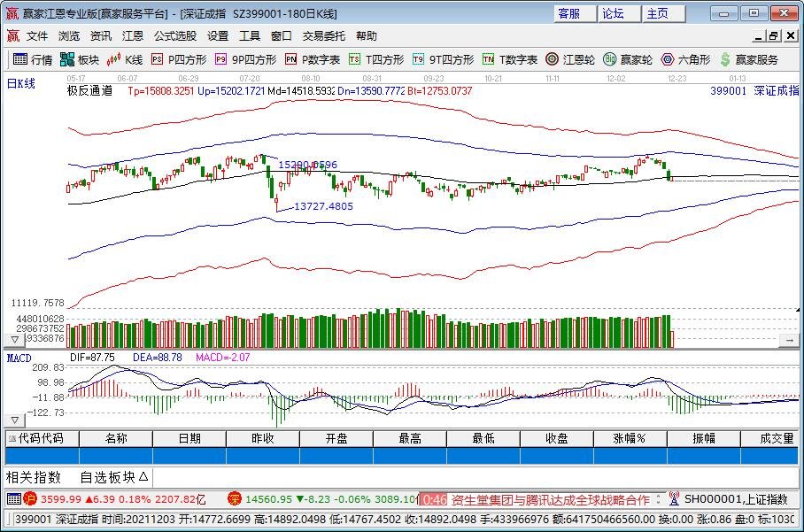Sort by 最低 column header
Viewport: 804px width, 532px height.
483,438
